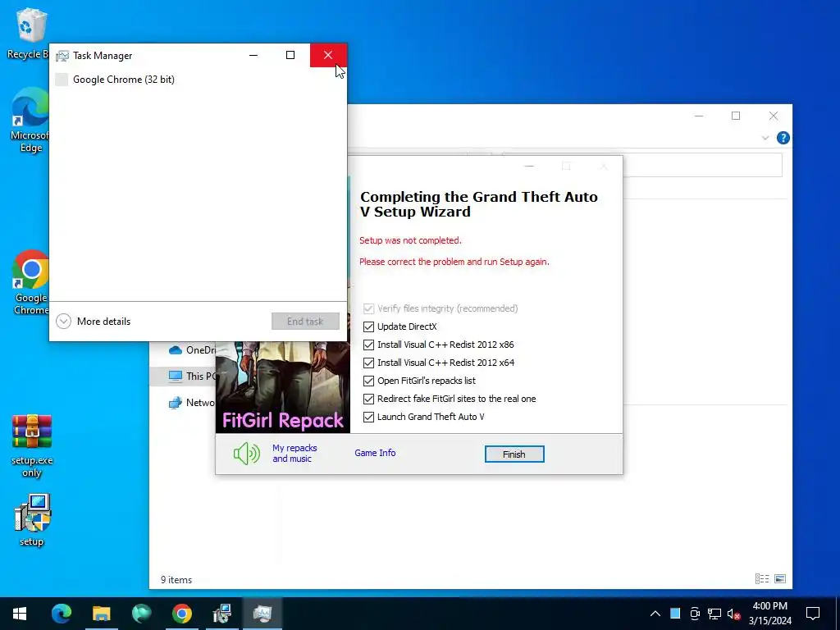Uncheck Update DirectX option
The image size is (840, 630).
point(368,326)
